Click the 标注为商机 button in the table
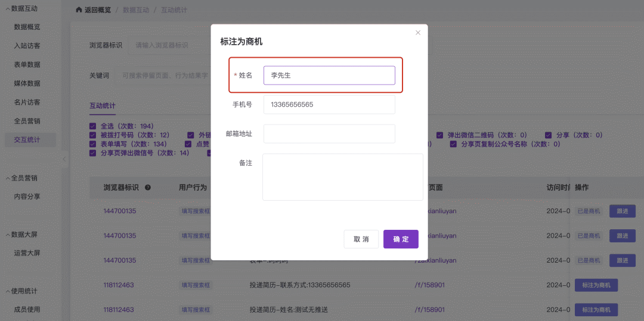Screen dimensions: 644x321 click(596, 285)
